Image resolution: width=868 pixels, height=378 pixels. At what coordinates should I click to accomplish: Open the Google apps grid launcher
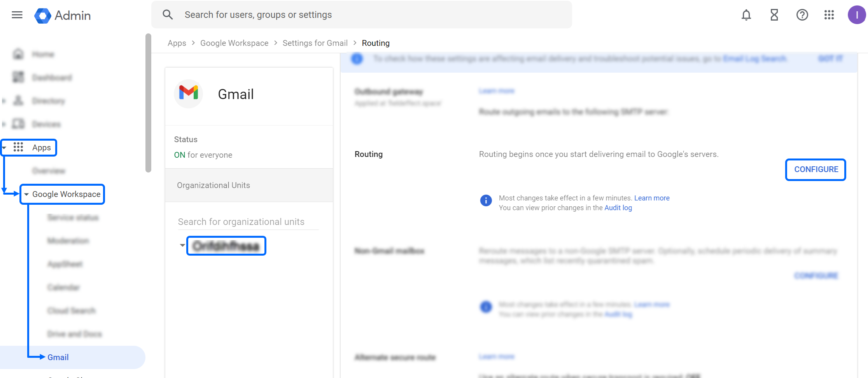829,15
